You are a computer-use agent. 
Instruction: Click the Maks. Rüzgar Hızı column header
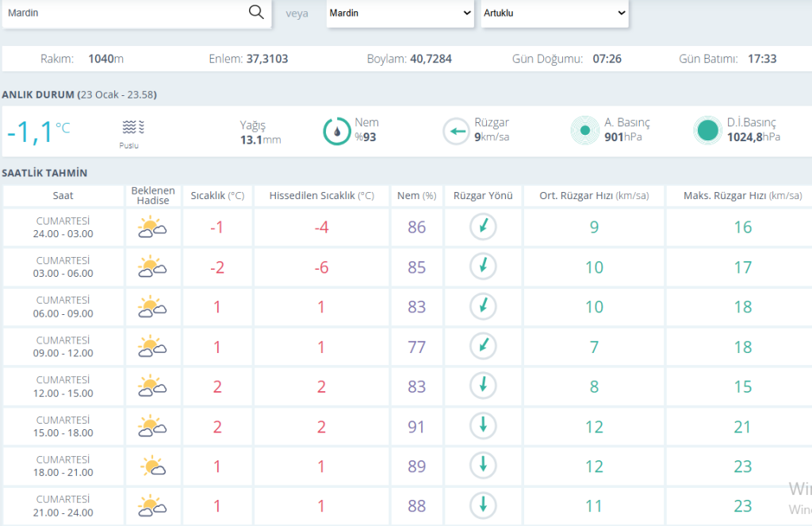[x=741, y=196]
